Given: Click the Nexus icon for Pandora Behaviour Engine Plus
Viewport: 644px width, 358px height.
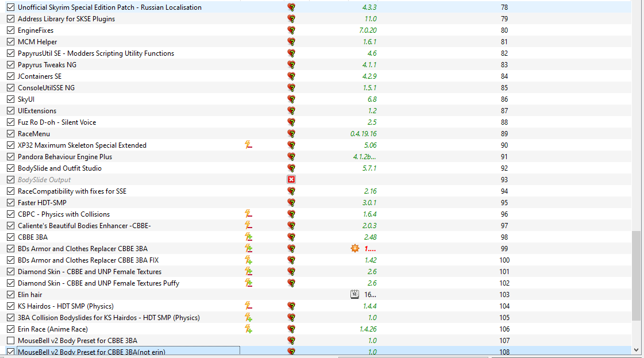Looking at the screenshot, I should pyautogui.click(x=291, y=157).
